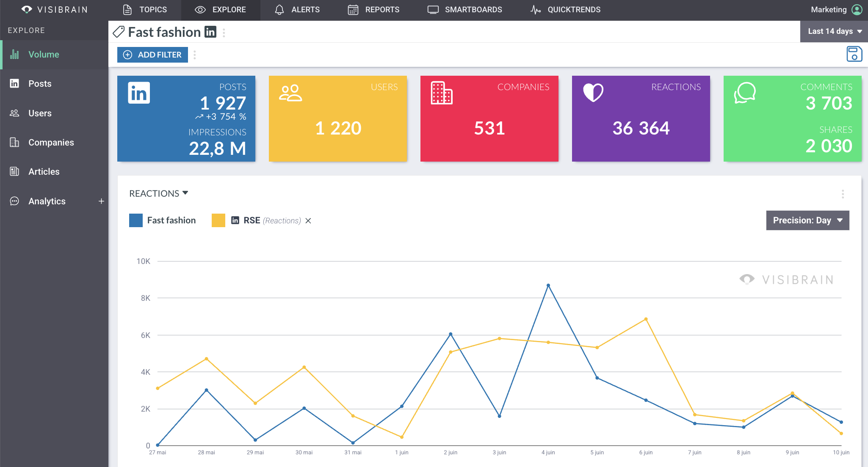Screen dimensions: 868x467
Task: Go to the Topics tab
Action: (145, 9)
